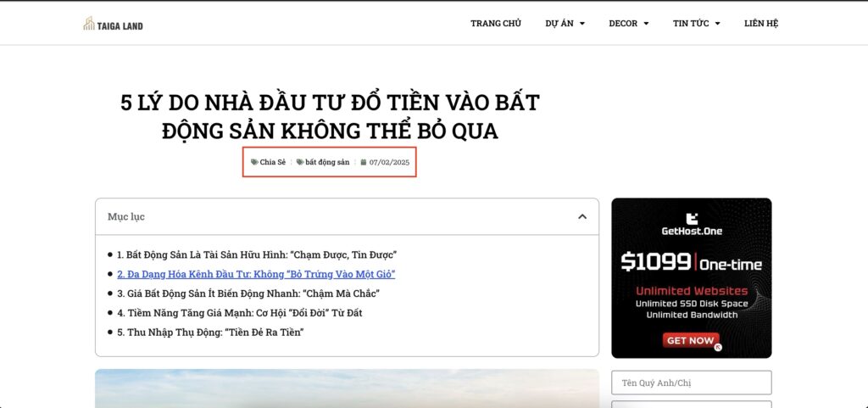Image resolution: width=868 pixels, height=408 pixels.
Task: Click the $1099 One-time ad price text
Action: pyautogui.click(x=691, y=262)
